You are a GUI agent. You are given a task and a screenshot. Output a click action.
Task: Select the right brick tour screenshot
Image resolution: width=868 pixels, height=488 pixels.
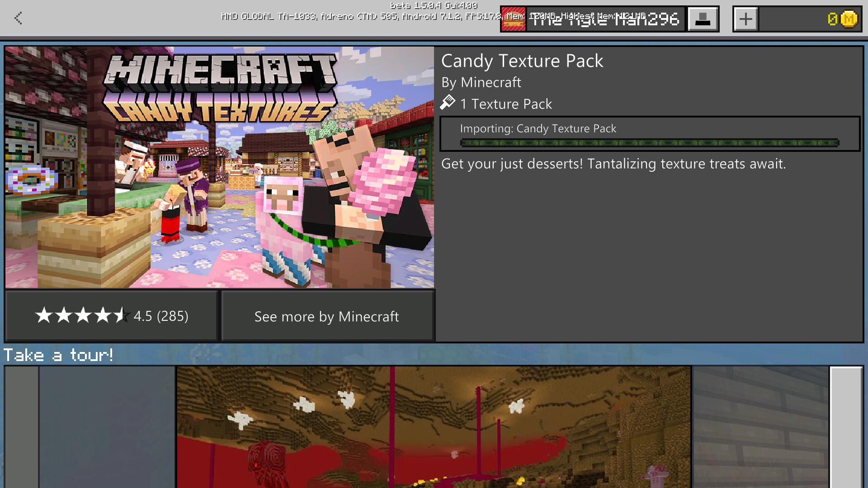(x=760, y=427)
